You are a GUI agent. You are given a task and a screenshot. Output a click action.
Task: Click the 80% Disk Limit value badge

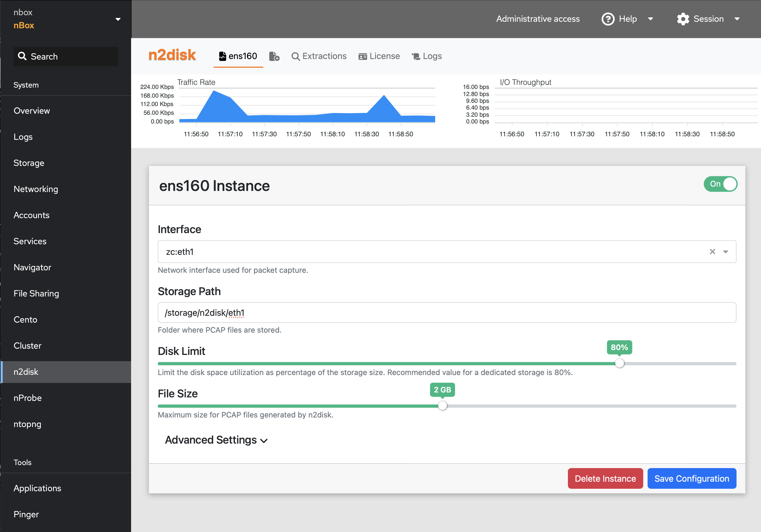pyautogui.click(x=619, y=347)
